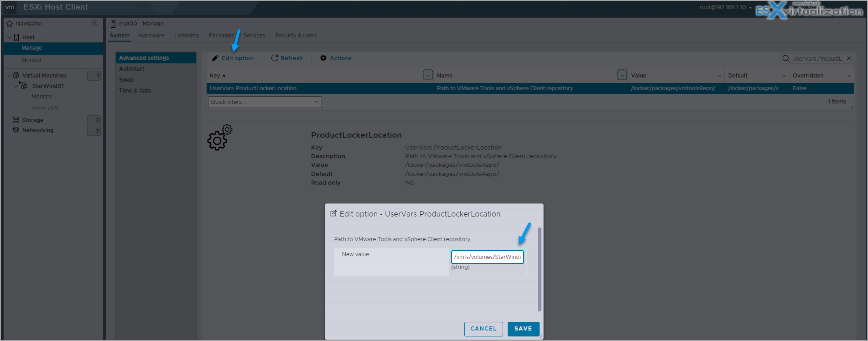
Task: Open the root@192.168.1.10 user menu
Action: tap(726, 7)
